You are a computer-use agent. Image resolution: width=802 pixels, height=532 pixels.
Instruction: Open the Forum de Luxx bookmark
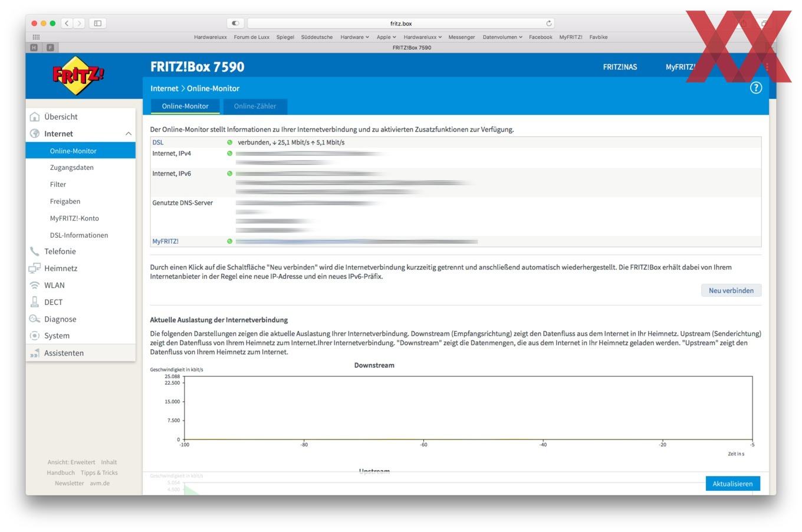tap(252, 37)
